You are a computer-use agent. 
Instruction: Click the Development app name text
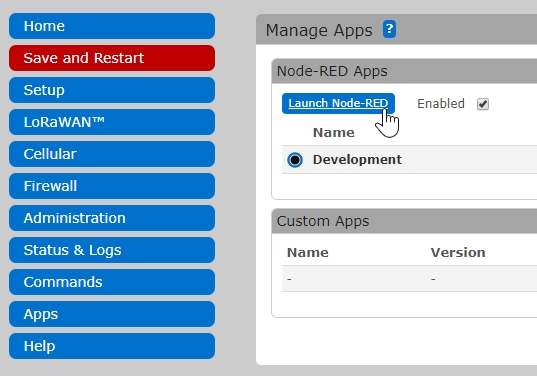coord(357,160)
